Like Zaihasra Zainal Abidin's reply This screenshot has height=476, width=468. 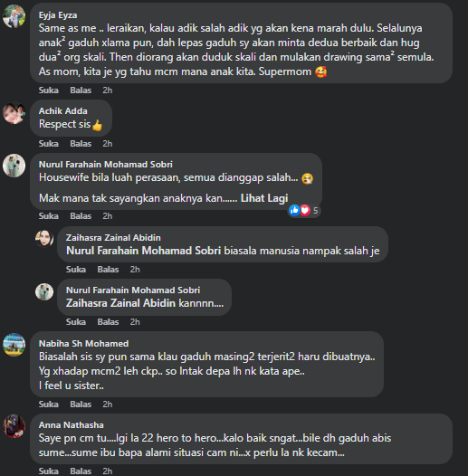[76, 270]
